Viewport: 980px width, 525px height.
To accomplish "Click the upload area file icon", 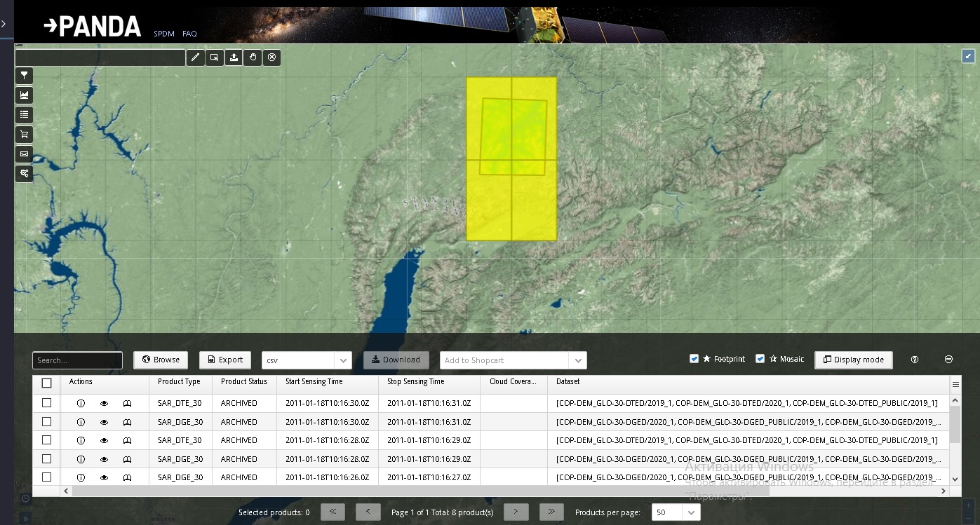I will (x=234, y=57).
